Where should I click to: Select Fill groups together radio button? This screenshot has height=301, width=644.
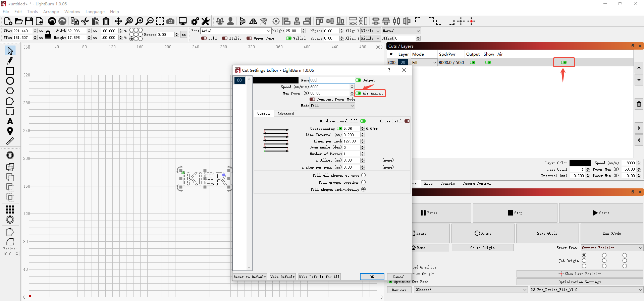point(363,182)
